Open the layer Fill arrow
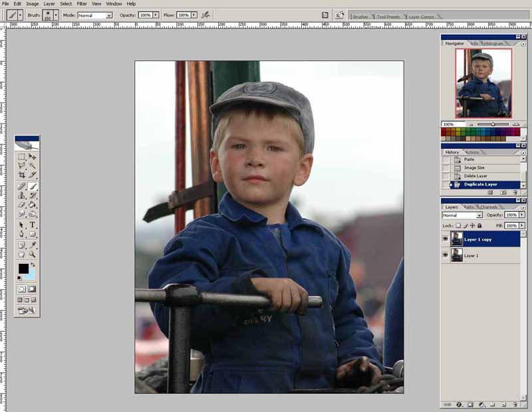This screenshot has width=532, height=412. point(522,225)
